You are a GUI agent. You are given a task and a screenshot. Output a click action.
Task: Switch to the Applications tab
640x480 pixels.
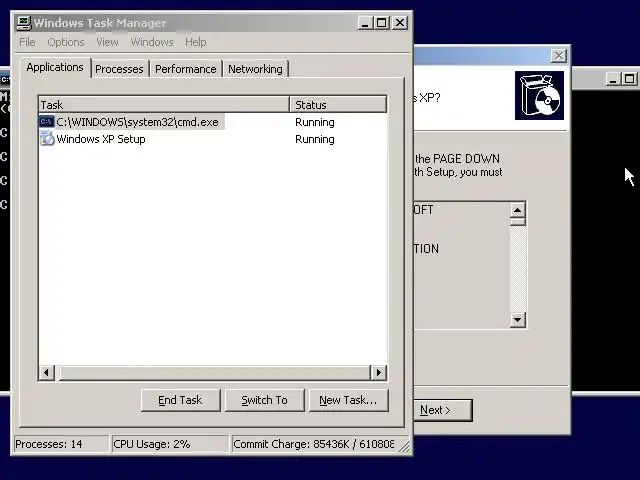click(55, 67)
